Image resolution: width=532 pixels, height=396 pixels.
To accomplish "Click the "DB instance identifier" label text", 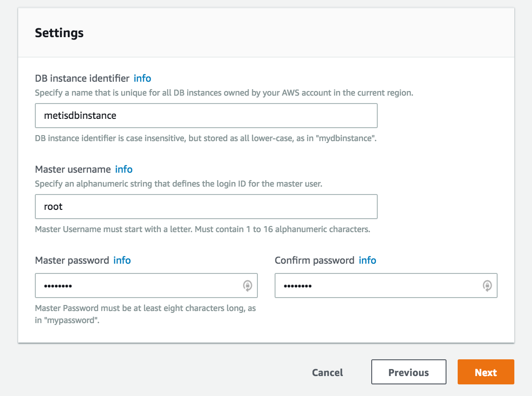I will point(82,78).
